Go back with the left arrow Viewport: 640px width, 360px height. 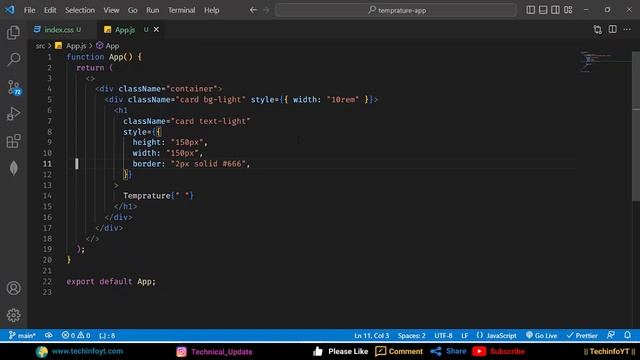pos(253,10)
